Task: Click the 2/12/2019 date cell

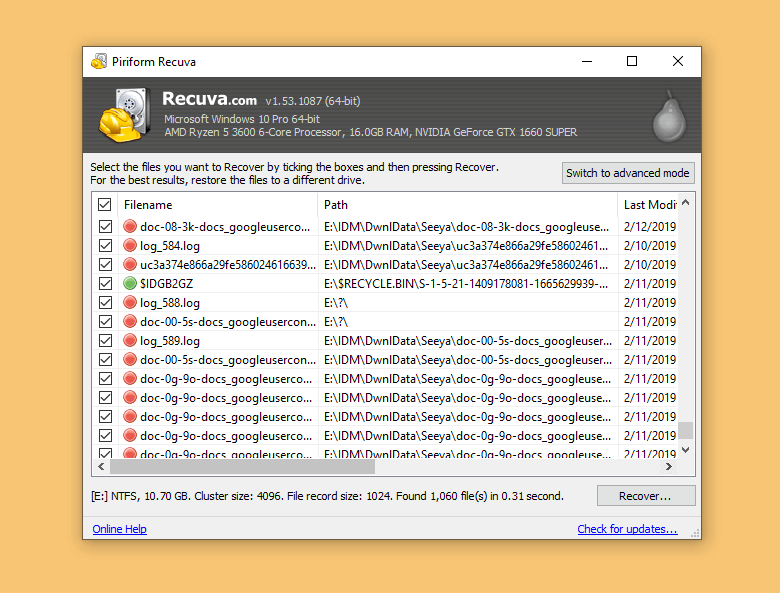Action: [650, 227]
